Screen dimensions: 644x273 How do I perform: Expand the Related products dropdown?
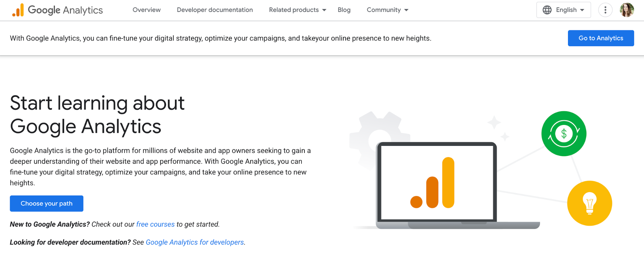pyautogui.click(x=298, y=10)
